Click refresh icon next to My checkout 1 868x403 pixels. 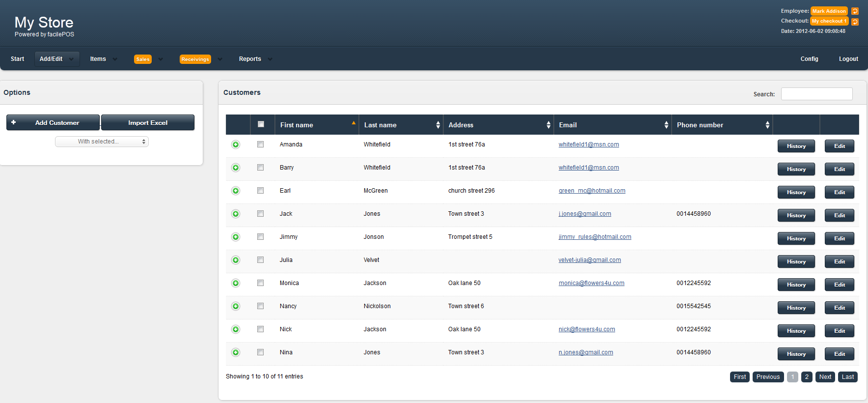click(x=855, y=22)
